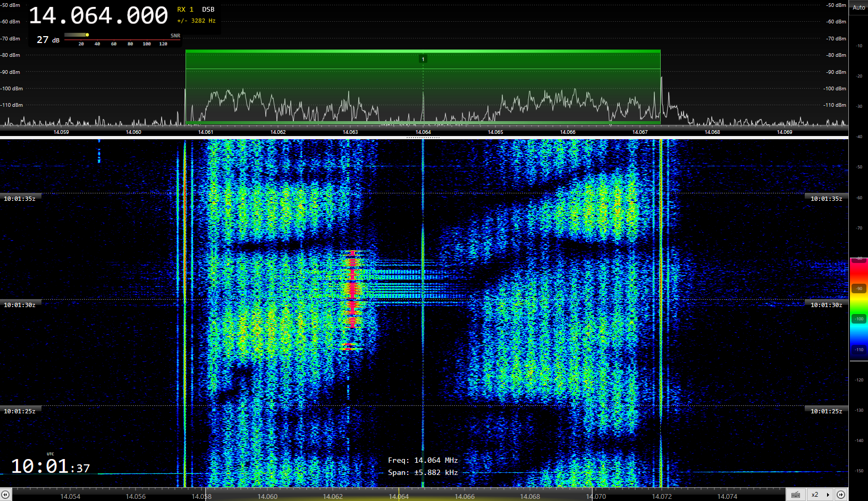Click the -90 color scale handle

(859, 288)
